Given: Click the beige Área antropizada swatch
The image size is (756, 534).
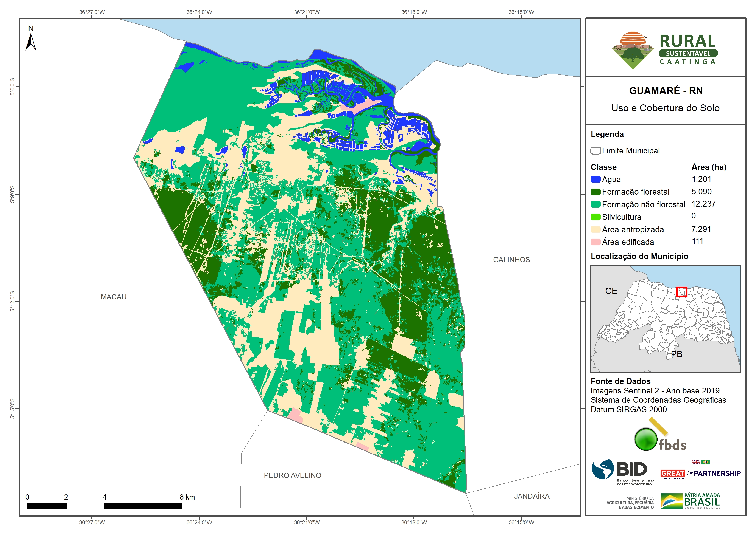Looking at the screenshot, I should pos(595,229).
